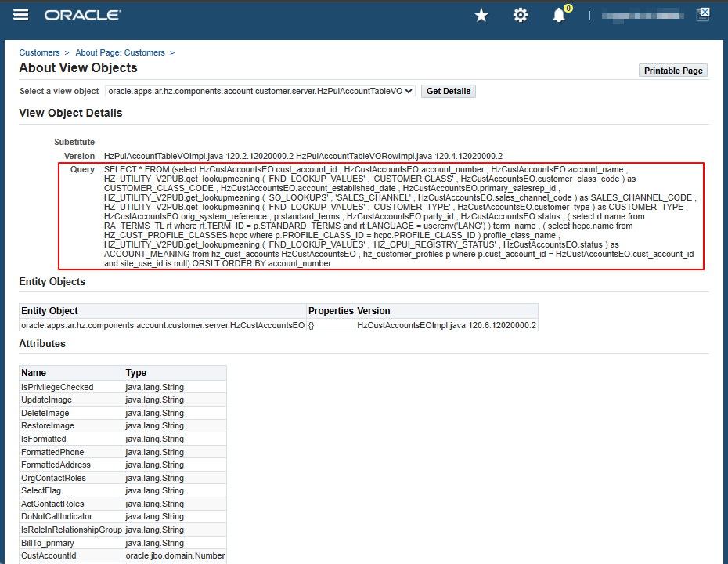
Task: Open Favorites star icon
Action: [481, 16]
